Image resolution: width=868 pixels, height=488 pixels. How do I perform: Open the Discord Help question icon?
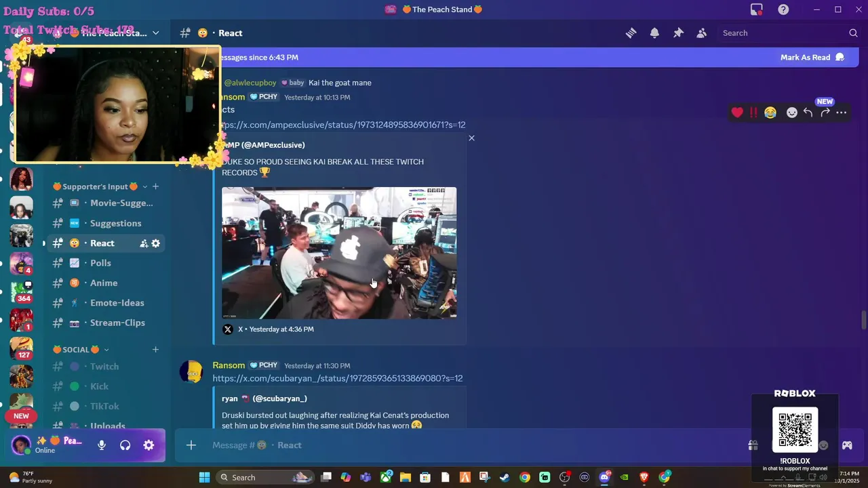coord(783,9)
